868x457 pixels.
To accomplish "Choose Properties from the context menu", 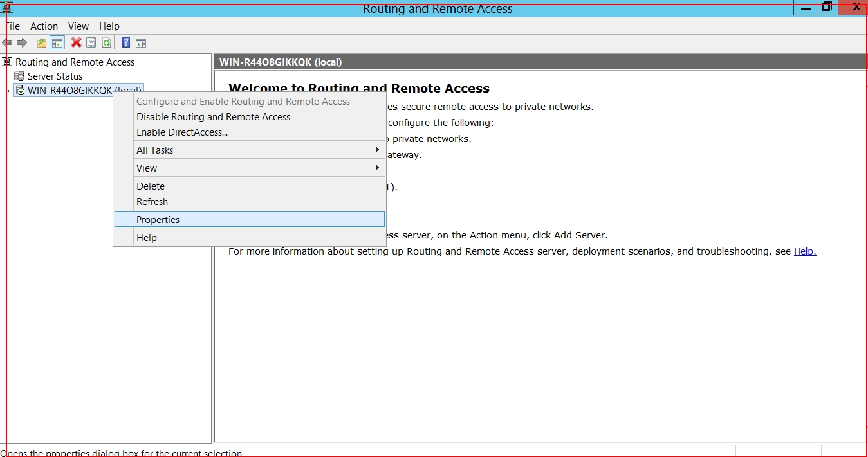I will (x=158, y=220).
